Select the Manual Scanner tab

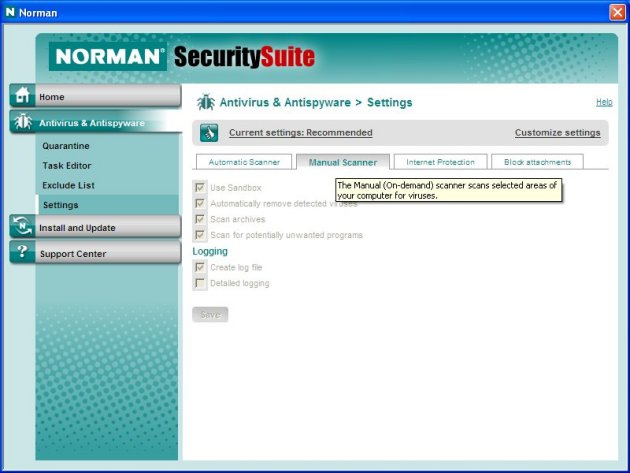343,162
